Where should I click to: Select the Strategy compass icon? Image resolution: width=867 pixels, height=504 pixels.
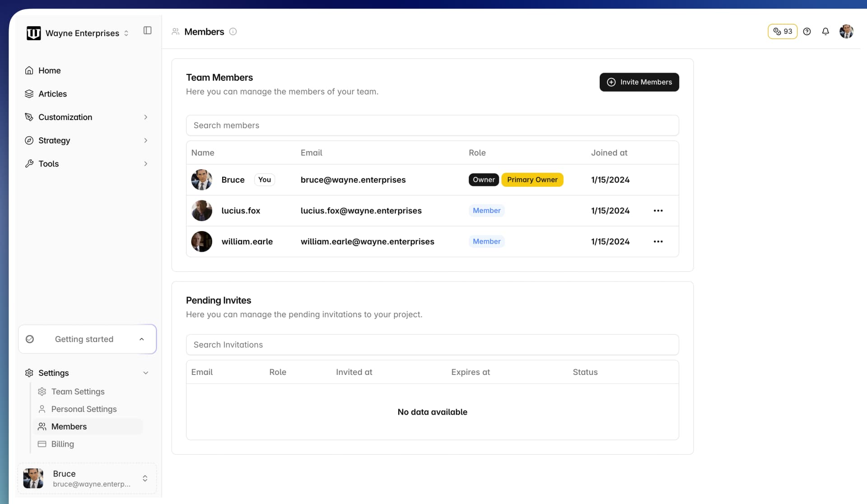[x=29, y=140]
